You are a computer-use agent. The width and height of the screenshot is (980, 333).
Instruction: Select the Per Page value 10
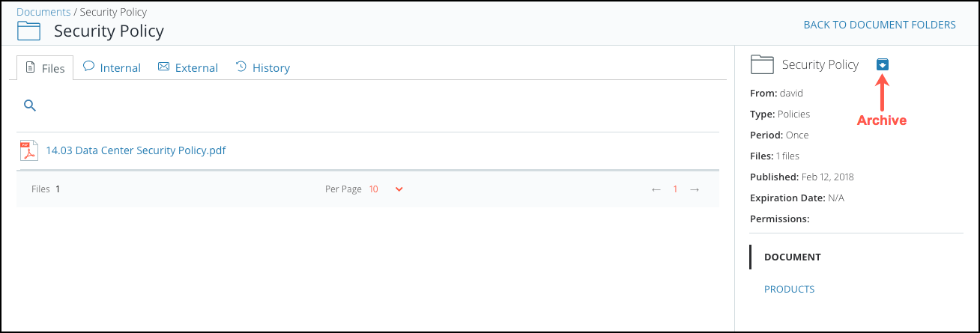click(373, 189)
